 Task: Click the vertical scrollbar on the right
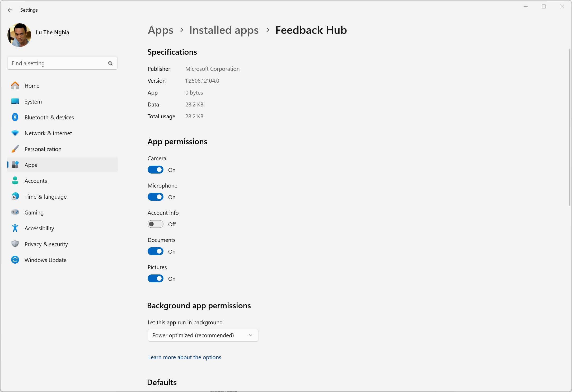(x=570, y=127)
